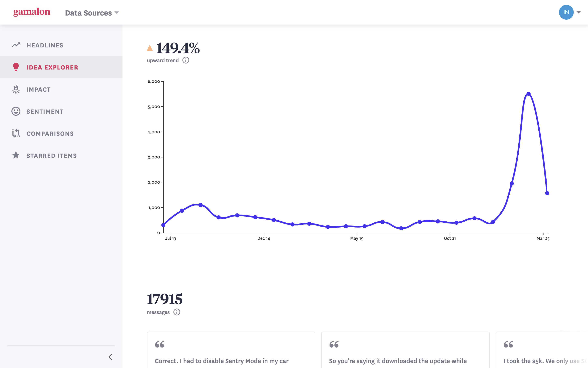Click the Headlines trend icon
Screen dimensions: 588x368
pyautogui.click(x=16, y=45)
